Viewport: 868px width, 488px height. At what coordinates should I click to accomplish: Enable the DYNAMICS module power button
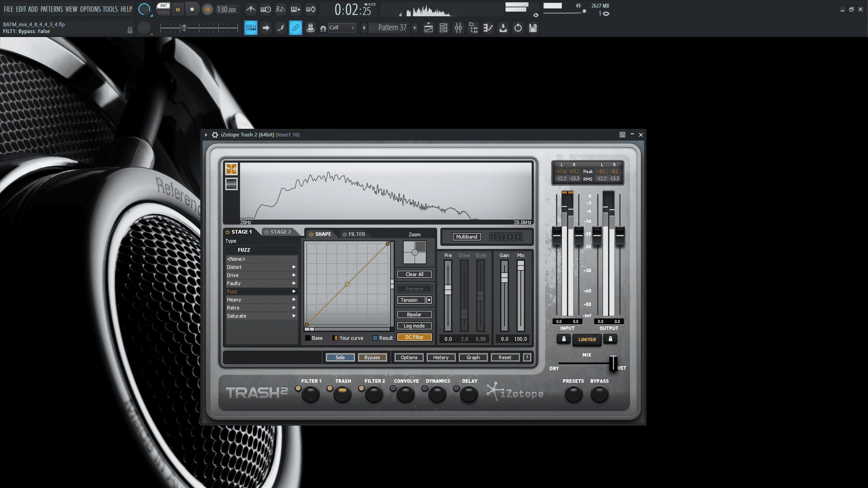(425, 388)
